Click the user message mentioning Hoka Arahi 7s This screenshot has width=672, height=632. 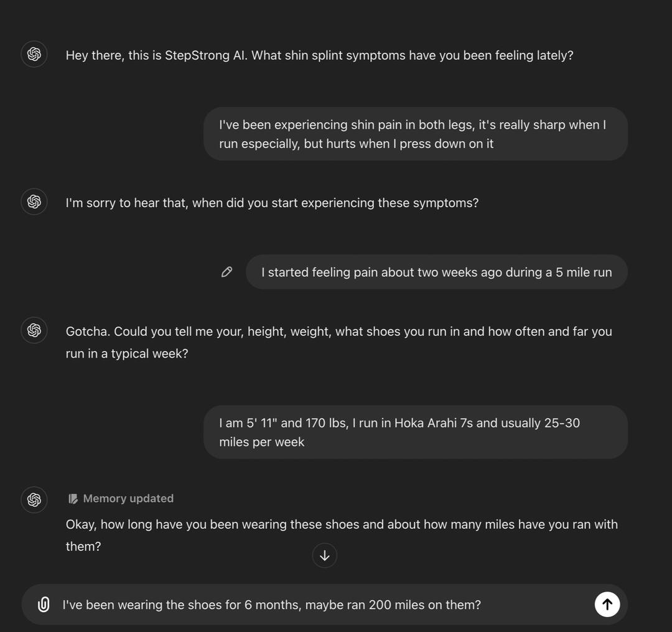(415, 432)
